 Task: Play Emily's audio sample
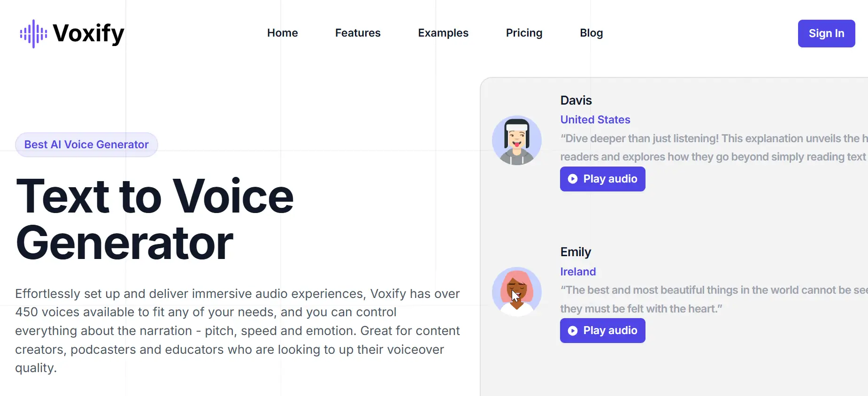pyautogui.click(x=602, y=330)
